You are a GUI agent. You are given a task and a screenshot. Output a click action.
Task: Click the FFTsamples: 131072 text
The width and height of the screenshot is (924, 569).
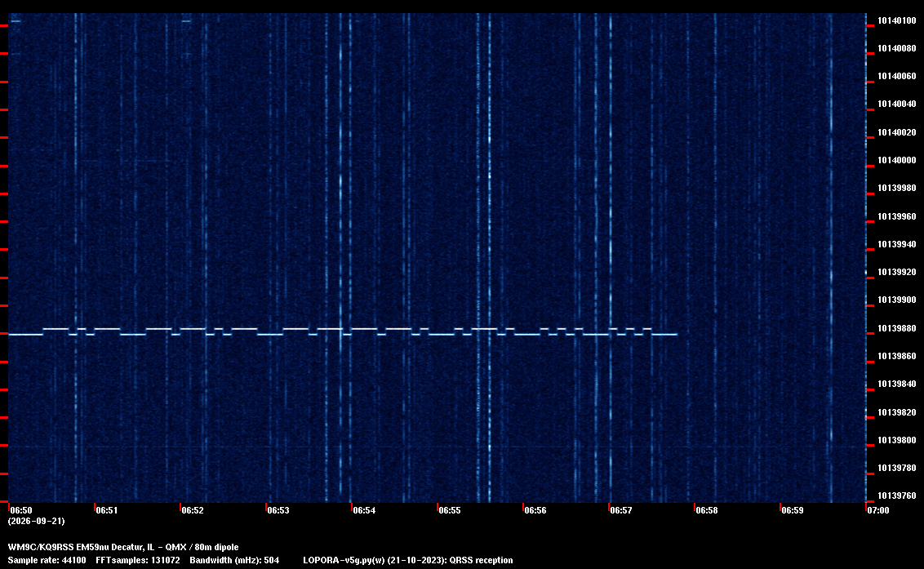(x=138, y=560)
